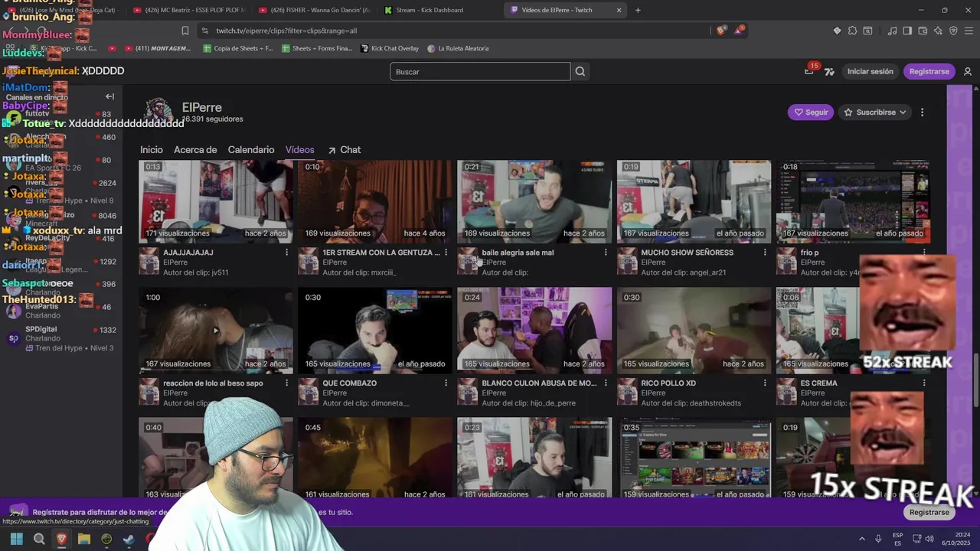Click clip title 'reaccion de lolo al beso sapo'
Screen dimensions: 980x551
[x=213, y=383]
